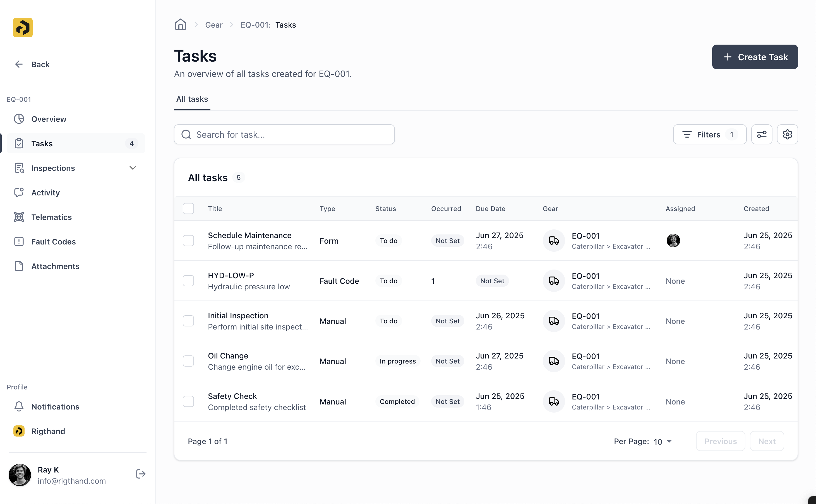The image size is (816, 504).
Task: Open the Telematics panel
Action: [52, 217]
